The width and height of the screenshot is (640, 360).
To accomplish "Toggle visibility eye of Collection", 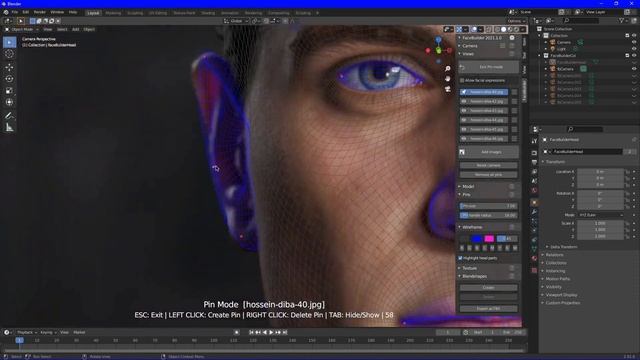I will pyautogui.click(x=634, y=36).
